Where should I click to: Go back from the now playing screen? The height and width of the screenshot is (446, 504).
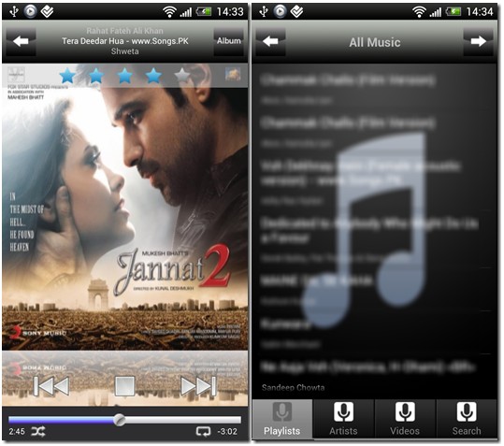point(21,41)
